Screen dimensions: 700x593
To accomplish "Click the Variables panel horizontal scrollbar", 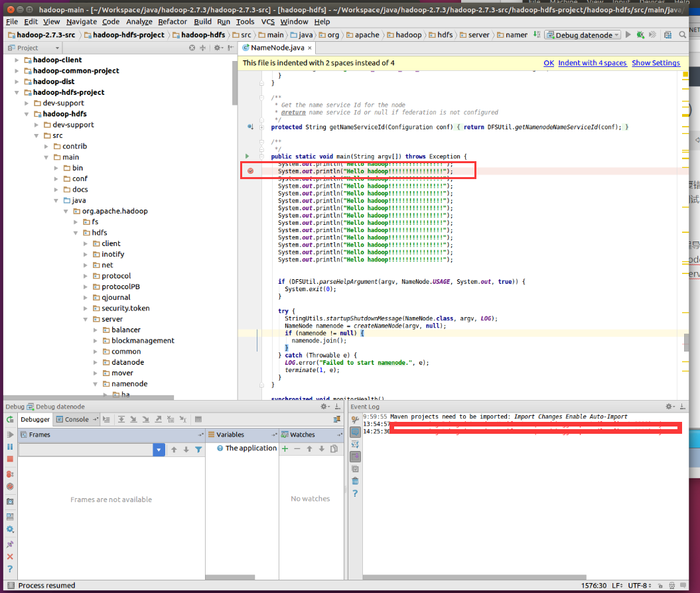I will pyautogui.click(x=230, y=577).
